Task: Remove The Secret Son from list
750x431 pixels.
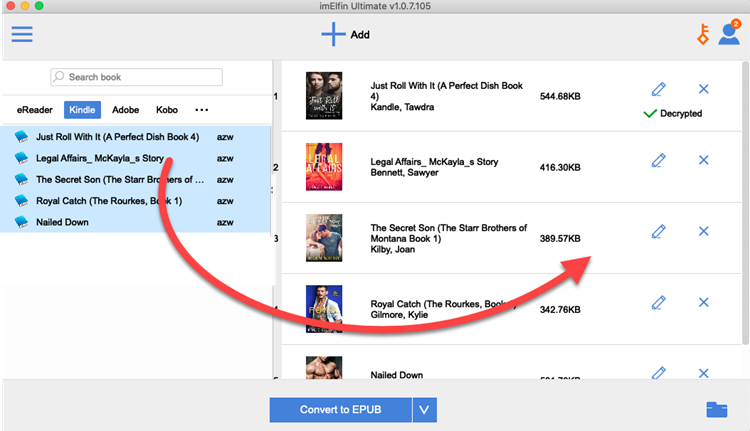Action: point(703,232)
